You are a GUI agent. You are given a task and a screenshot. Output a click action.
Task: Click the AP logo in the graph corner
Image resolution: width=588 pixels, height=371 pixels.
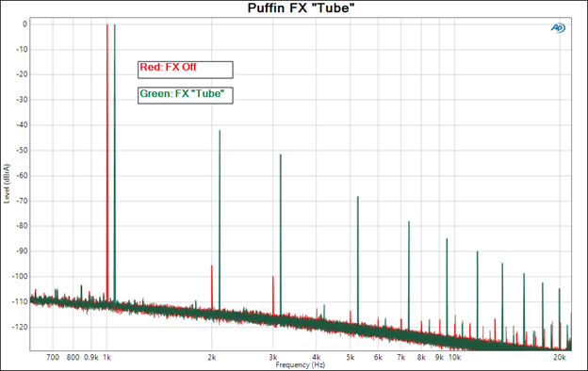(x=558, y=27)
